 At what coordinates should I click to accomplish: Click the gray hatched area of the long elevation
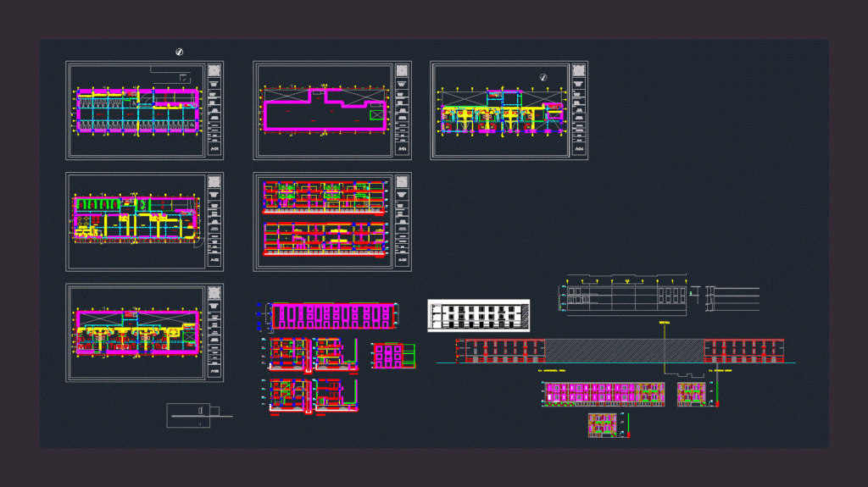coord(625,351)
